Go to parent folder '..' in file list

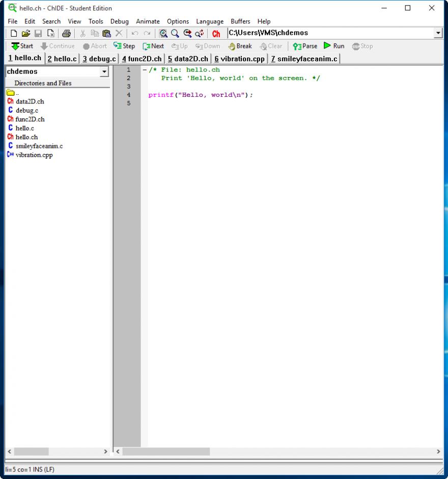pos(13,93)
